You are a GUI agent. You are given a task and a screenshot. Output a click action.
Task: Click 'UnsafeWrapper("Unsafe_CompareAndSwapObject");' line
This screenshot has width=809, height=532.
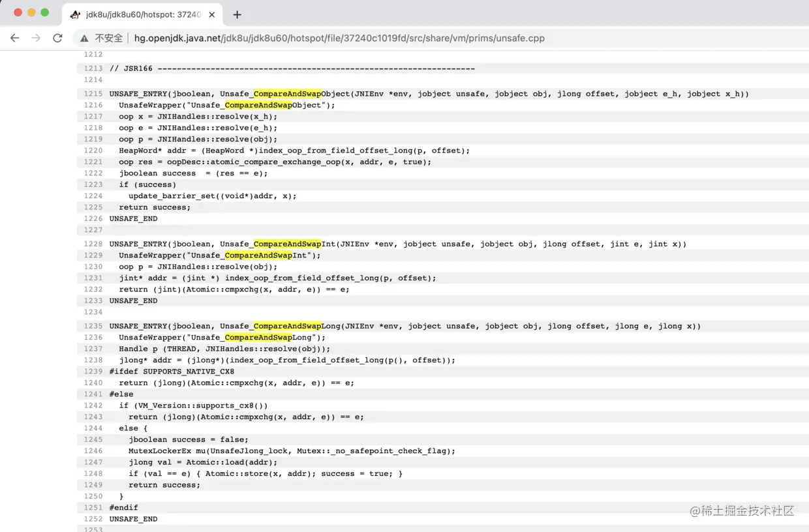[226, 105]
